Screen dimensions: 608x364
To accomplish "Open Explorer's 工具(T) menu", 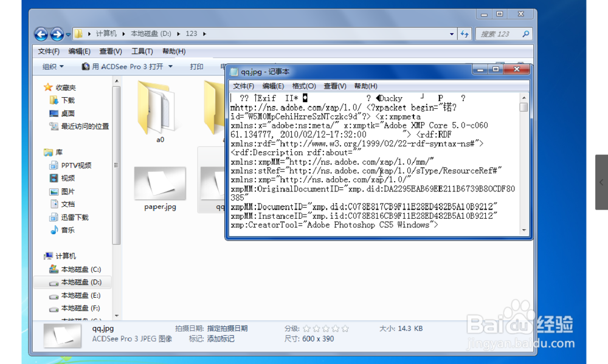I will 142,51.
